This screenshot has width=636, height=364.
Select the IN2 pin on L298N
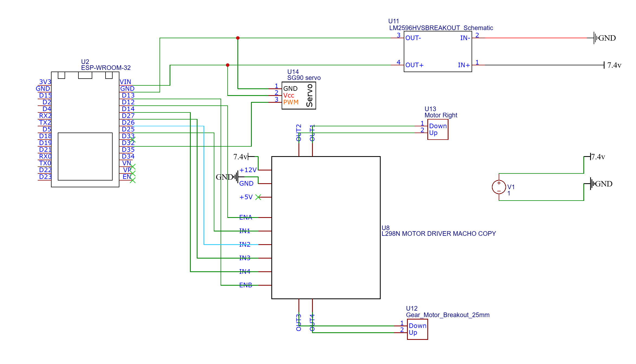244,244
